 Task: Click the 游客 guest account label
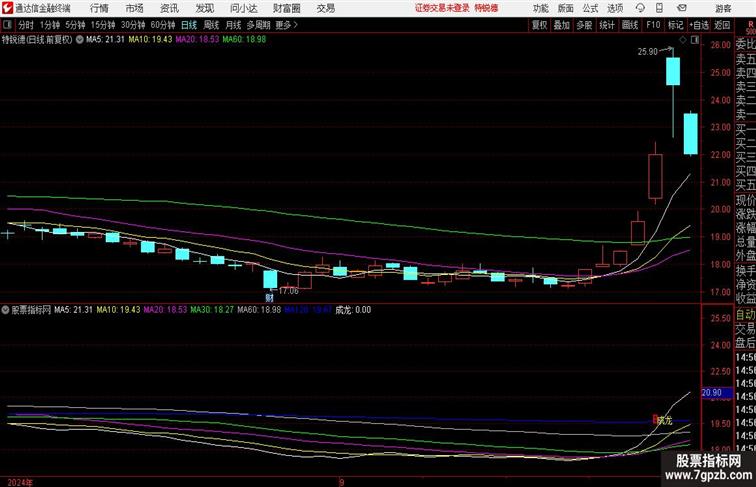point(723,8)
